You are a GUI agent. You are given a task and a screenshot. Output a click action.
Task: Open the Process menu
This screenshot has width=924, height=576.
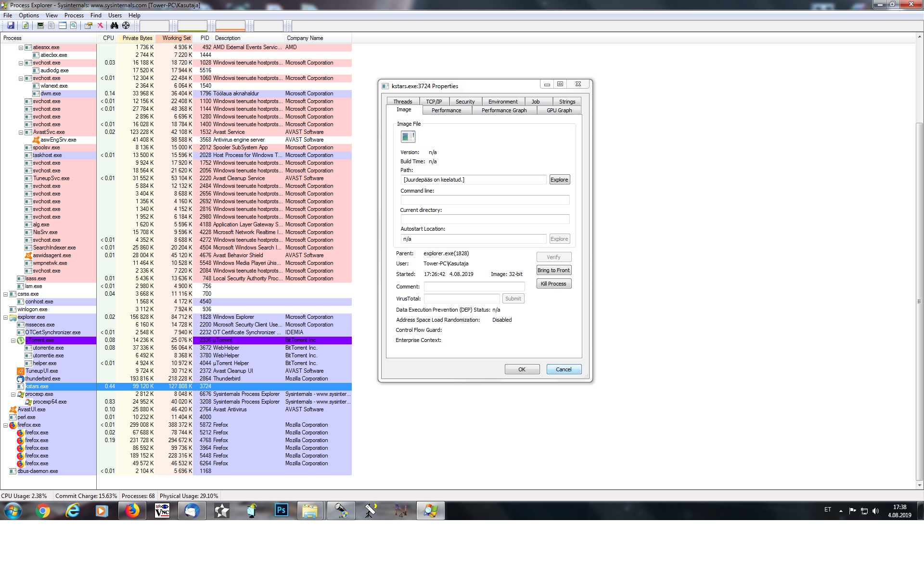click(74, 15)
